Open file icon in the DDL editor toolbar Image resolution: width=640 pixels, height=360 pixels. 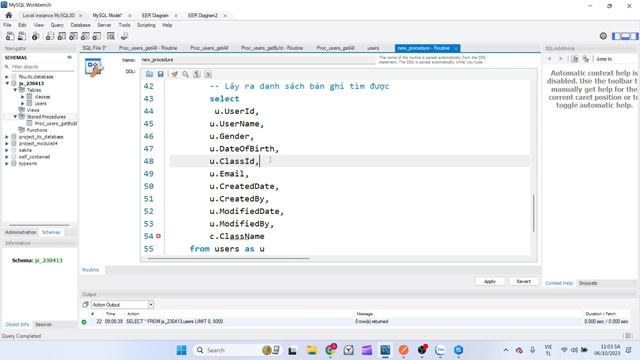tap(149, 74)
